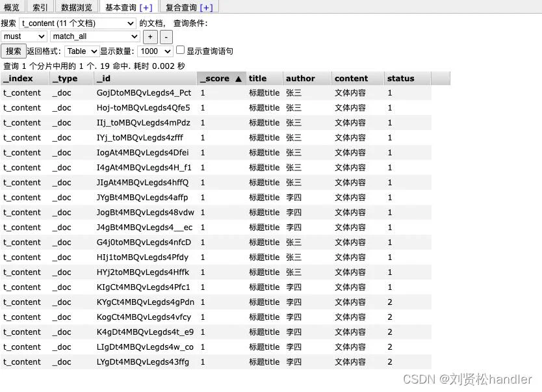
Task: Open the 返回格式 Table dropdown
Action: (82, 51)
